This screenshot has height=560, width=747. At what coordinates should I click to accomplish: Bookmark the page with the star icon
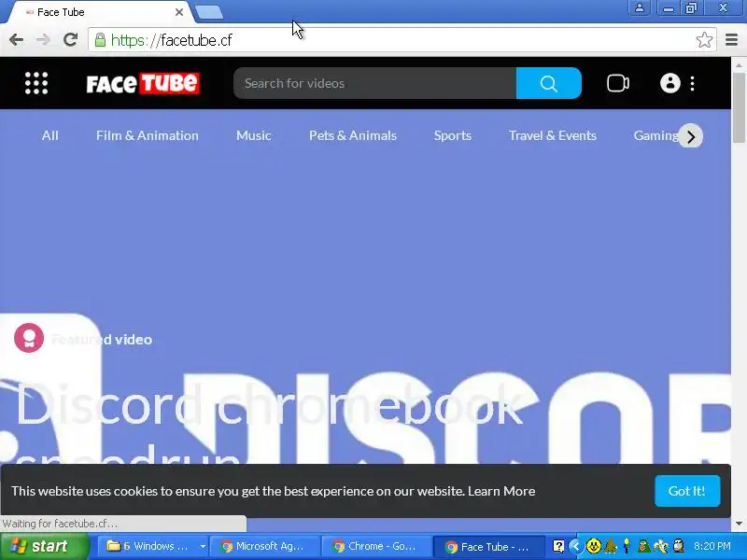click(704, 40)
